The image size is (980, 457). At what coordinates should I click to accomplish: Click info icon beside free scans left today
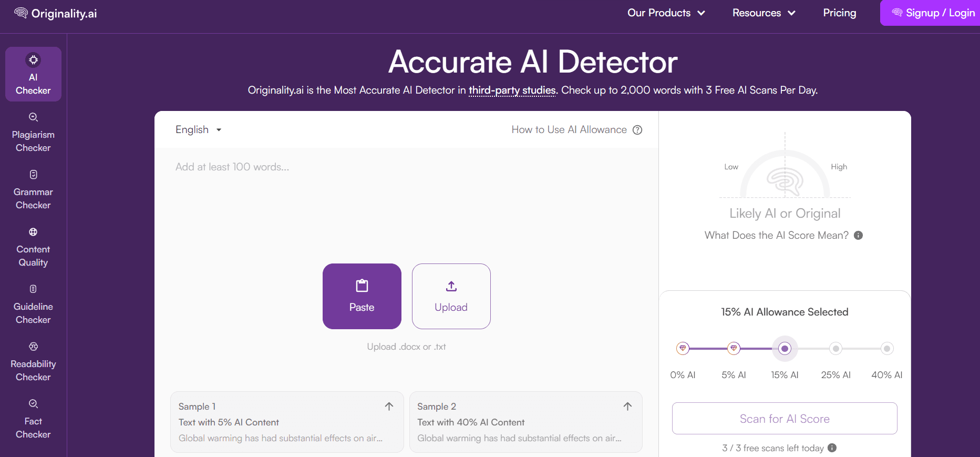[832, 448]
